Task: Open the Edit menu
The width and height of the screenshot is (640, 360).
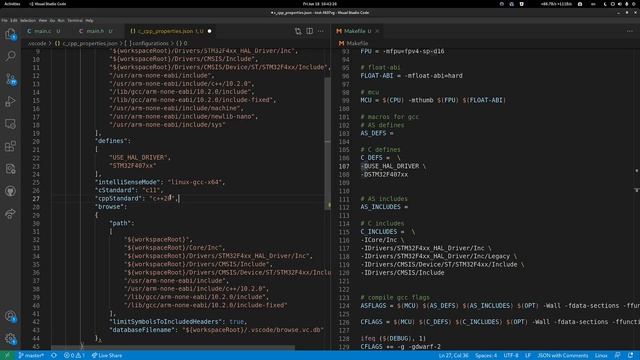Action: [x=14, y=20]
